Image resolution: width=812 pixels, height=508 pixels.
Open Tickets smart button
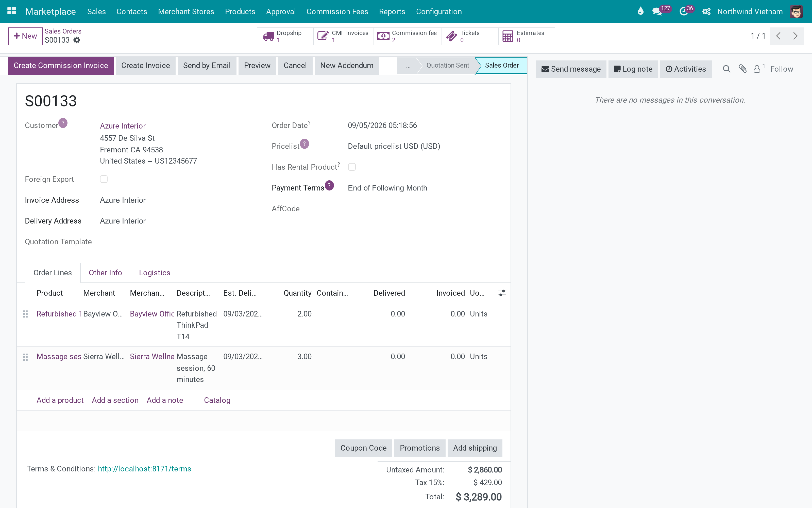point(470,36)
